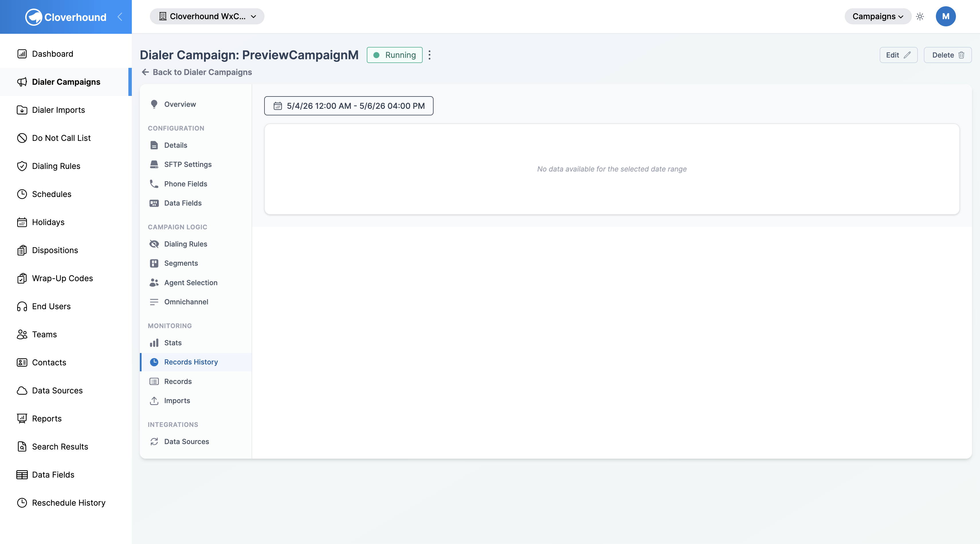The height and width of the screenshot is (544, 980).
Task: Open the user avatar M menu
Action: [946, 16]
